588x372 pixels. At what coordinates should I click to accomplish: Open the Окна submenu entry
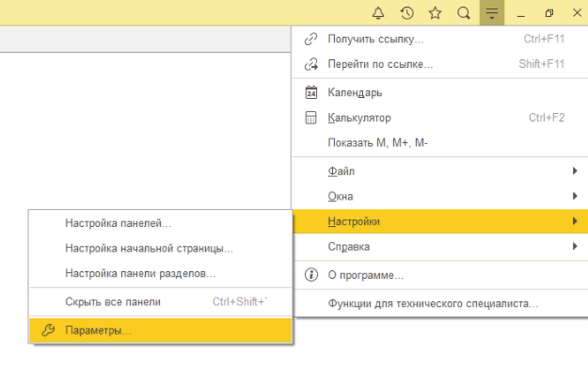[440, 196]
